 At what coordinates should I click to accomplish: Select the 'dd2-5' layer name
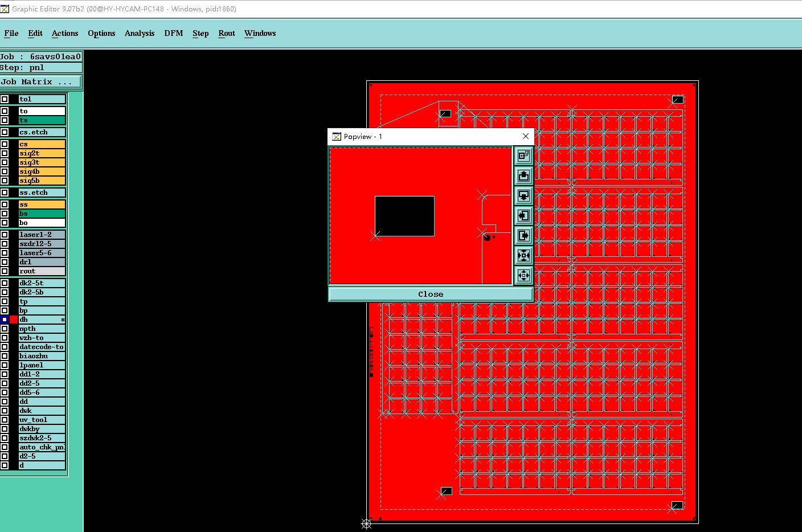click(x=42, y=383)
